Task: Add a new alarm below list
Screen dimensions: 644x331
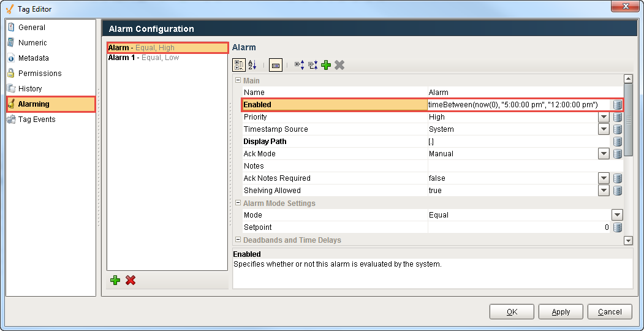Action: pyautogui.click(x=115, y=280)
